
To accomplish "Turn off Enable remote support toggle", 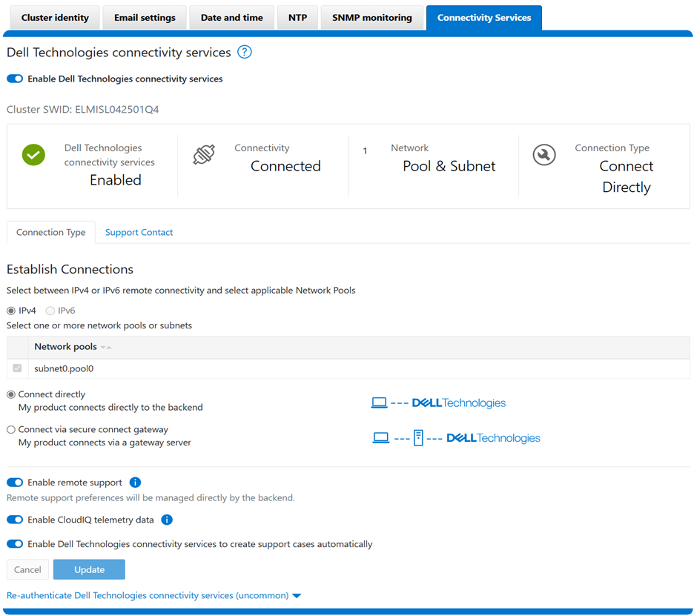I will pyautogui.click(x=15, y=483).
